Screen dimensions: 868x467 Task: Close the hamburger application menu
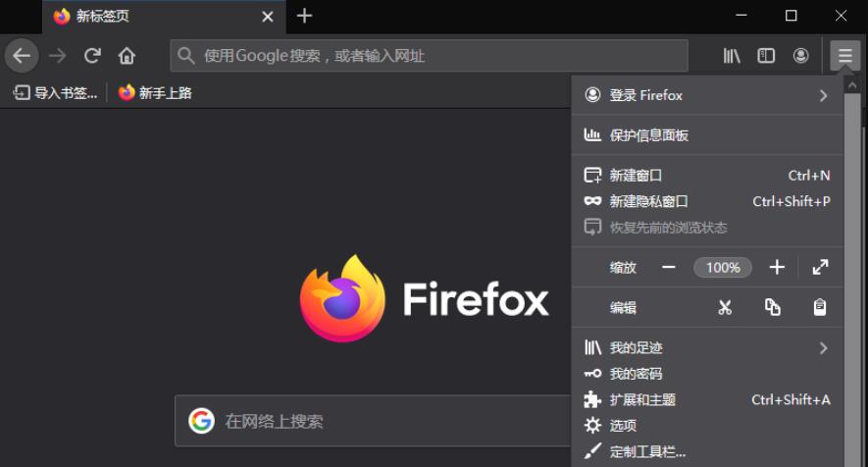844,55
